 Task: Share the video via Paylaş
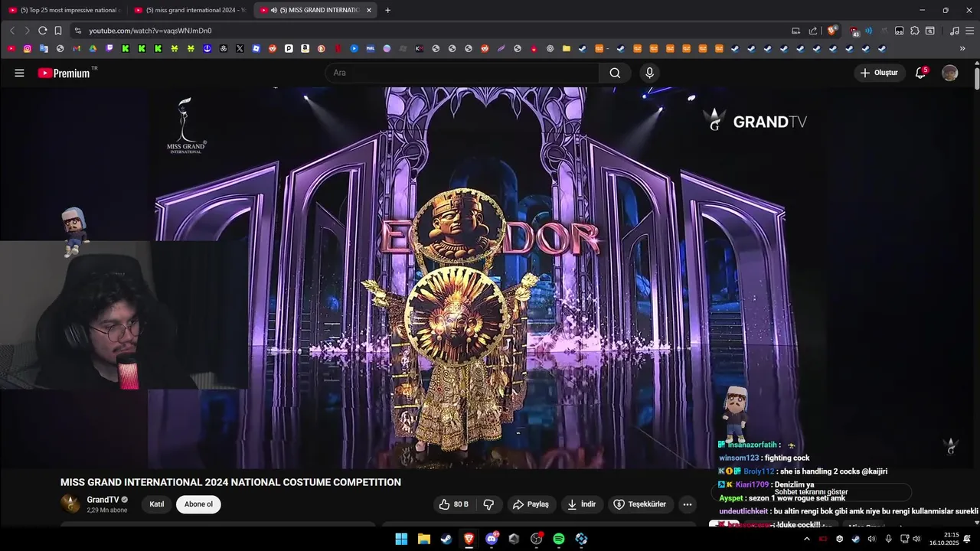[x=531, y=504]
